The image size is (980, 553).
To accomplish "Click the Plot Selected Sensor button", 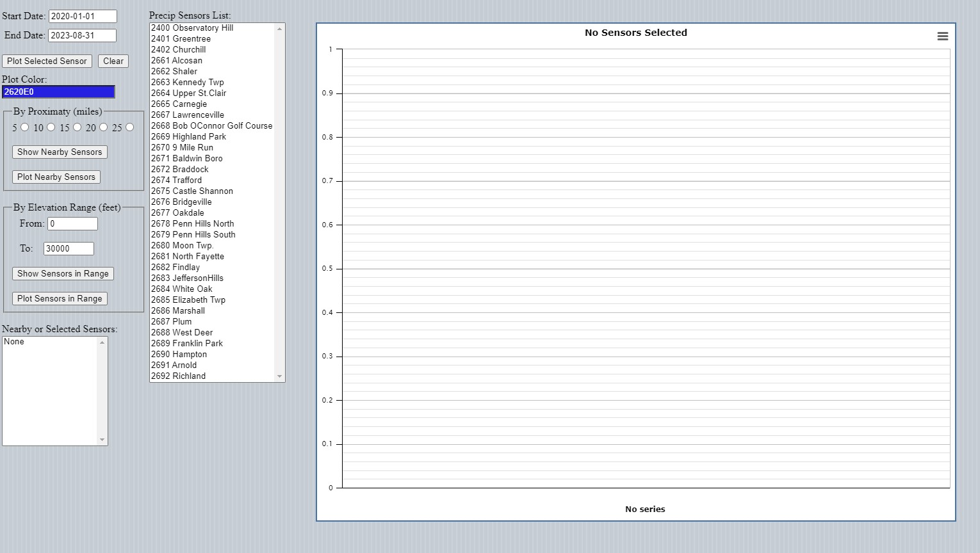I will pos(47,61).
